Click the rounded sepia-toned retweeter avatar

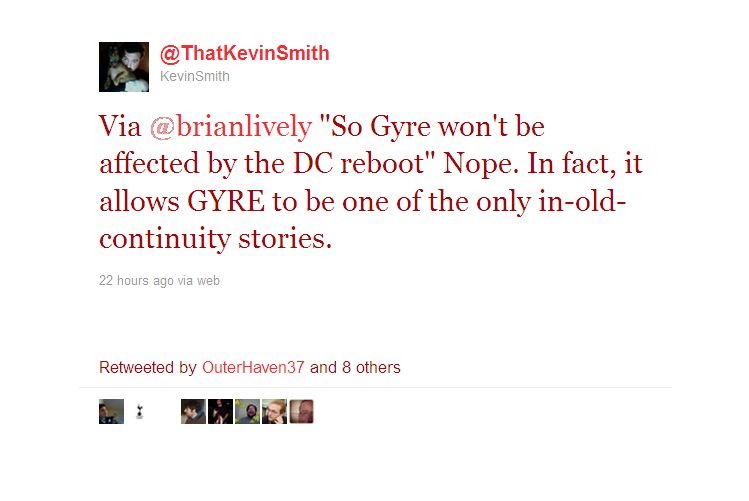click(x=301, y=412)
